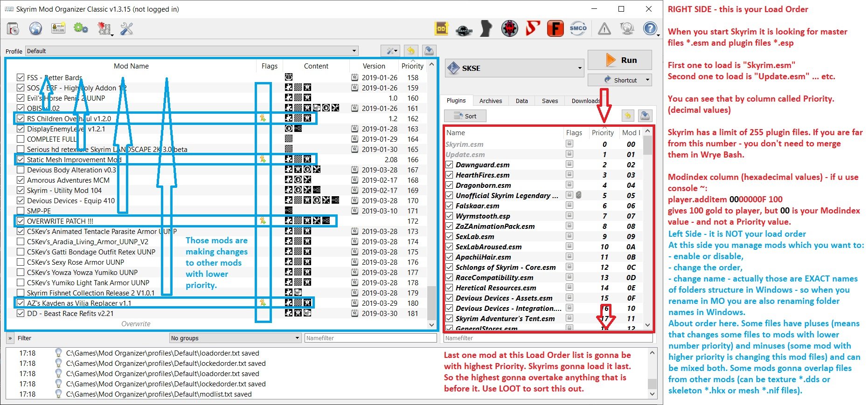Expand the Filter panel with double-arrow button

coord(10,338)
